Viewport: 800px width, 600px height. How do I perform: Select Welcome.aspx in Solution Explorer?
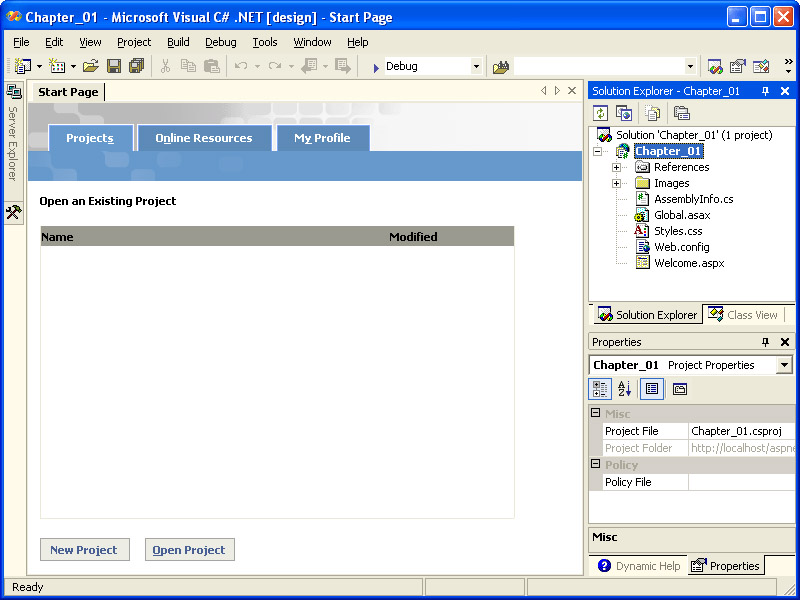[688, 263]
